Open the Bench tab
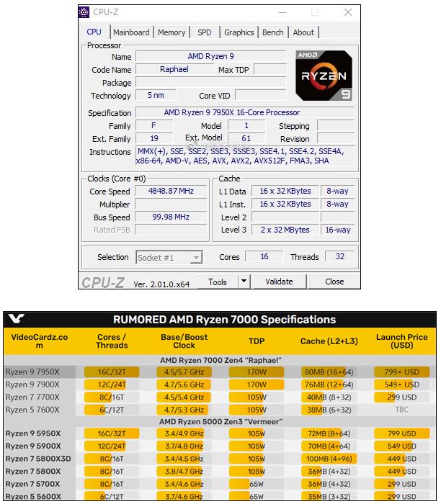The width and height of the screenshot is (441, 504). [x=273, y=32]
